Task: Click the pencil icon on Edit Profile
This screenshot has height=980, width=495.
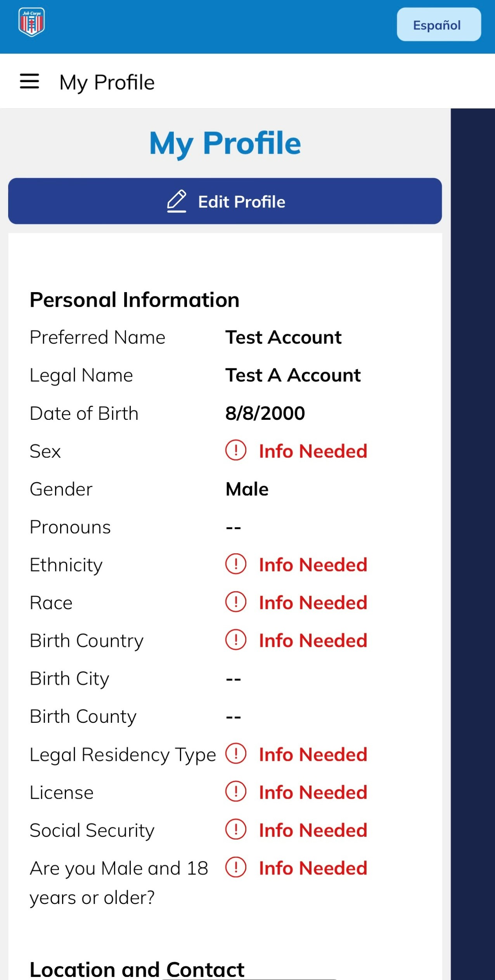Action: point(178,201)
